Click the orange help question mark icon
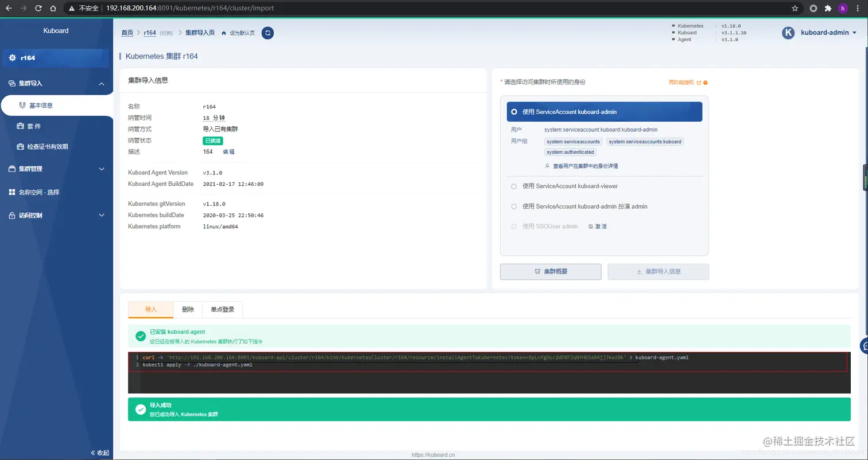 point(705,83)
